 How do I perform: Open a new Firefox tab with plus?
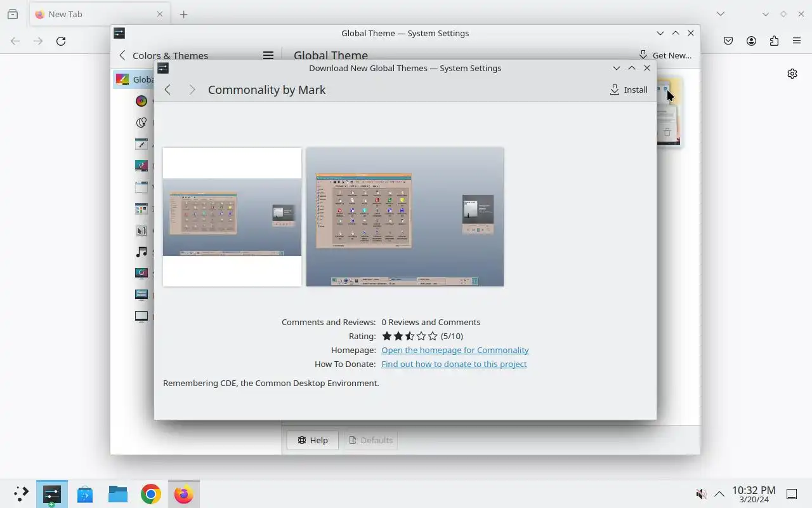pos(183,14)
